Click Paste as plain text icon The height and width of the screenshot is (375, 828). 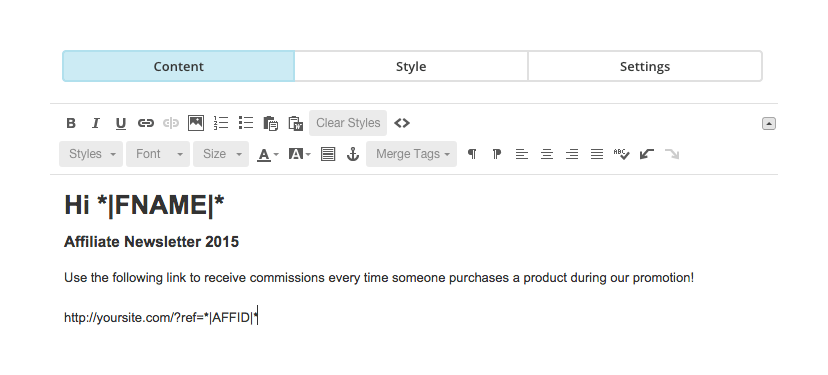click(271, 123)
